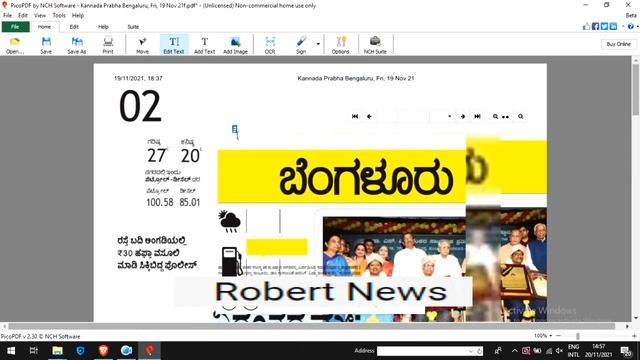Switch to the Suite ribbon tab
640x360 pixels.
[133, 27]
